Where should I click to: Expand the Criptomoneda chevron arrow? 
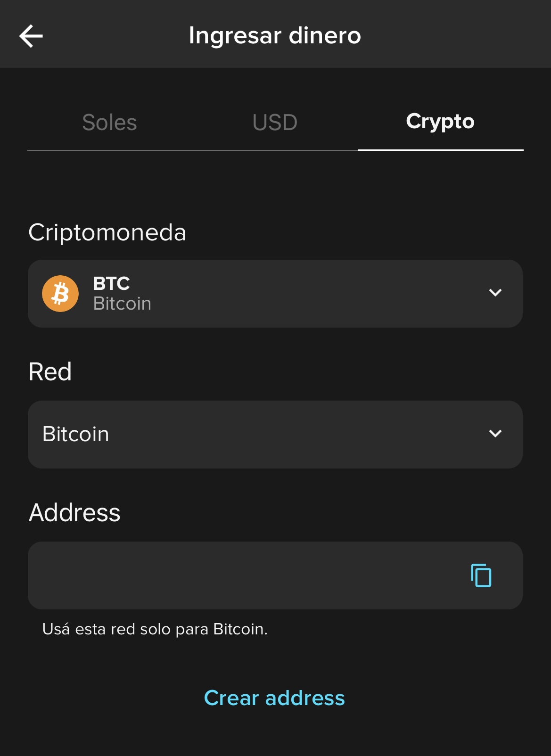coord(495,293)
